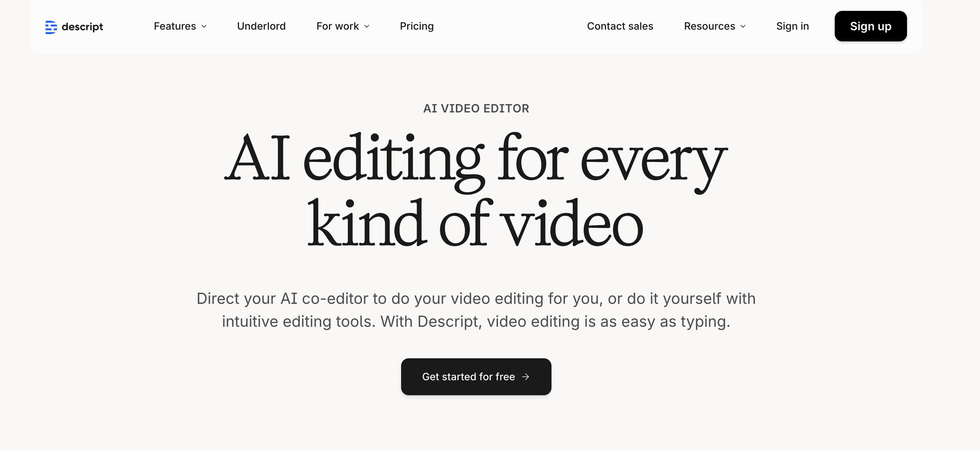Viewport: 980px width, 451px height.
Task: Click the 'Direct your AI co-editor' paragraph line
Action: pyautogui.click(x=476, y=299)
